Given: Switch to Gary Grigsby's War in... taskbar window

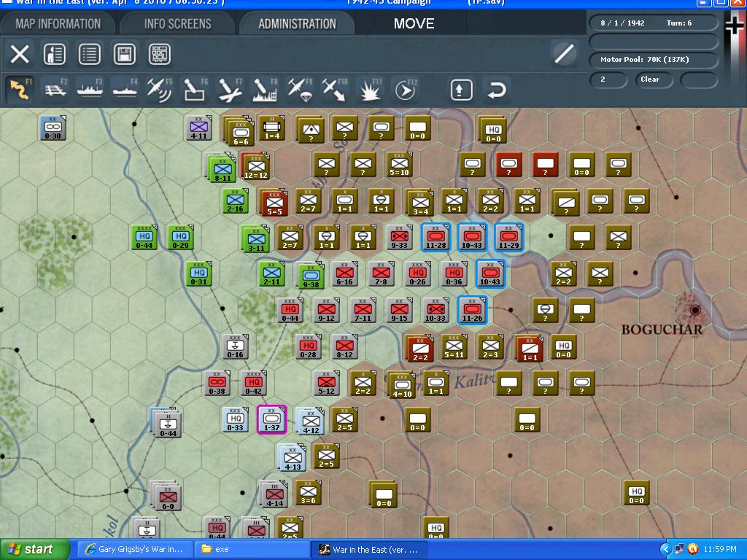Looking at the screenshot, I should click(x=135, y=550).
